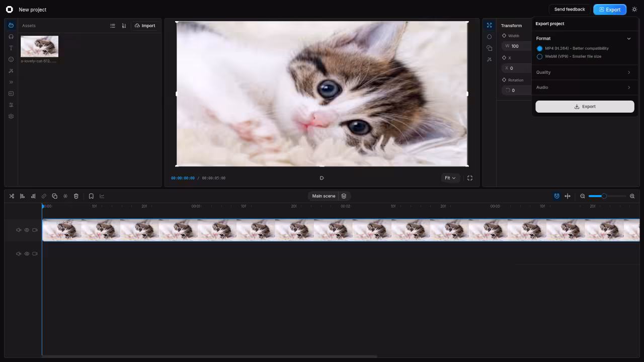Viewport: 644px width, 362px height.
Task: Click the X position input field
Action: (516, 68)
